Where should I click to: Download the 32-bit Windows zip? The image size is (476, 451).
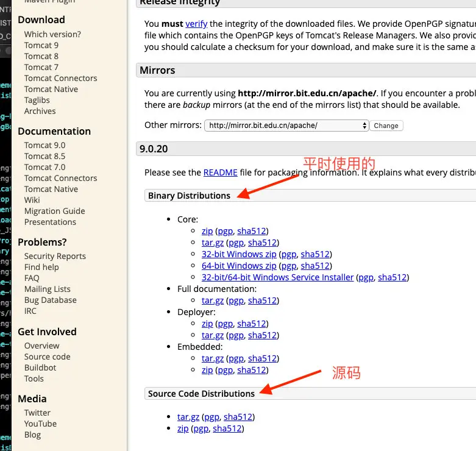click(239, 254)
